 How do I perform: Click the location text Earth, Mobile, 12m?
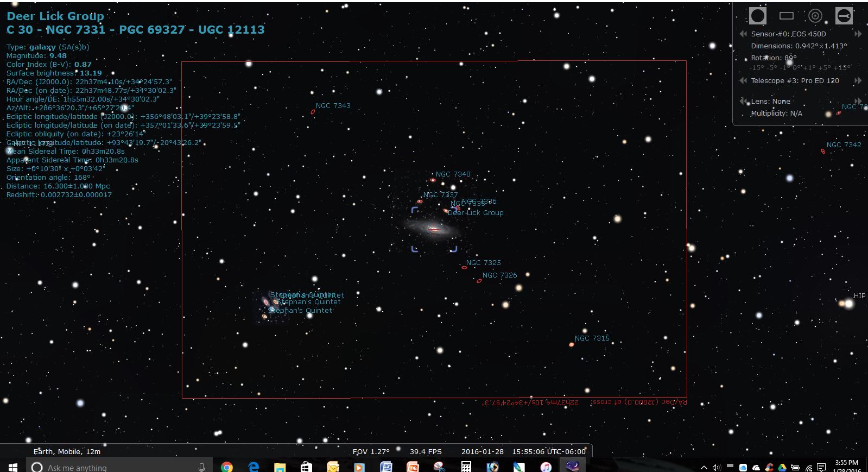67,451
